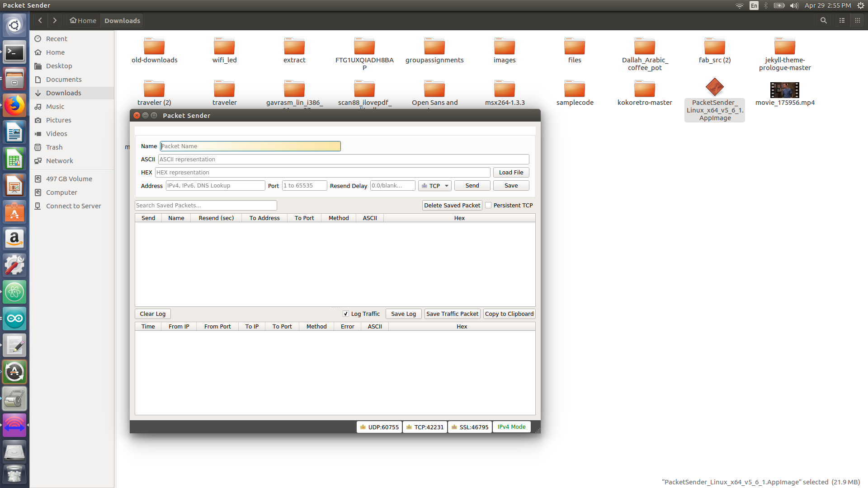Open the system volume indicator
The image size is (868, 488).
(x=794, y=5)
